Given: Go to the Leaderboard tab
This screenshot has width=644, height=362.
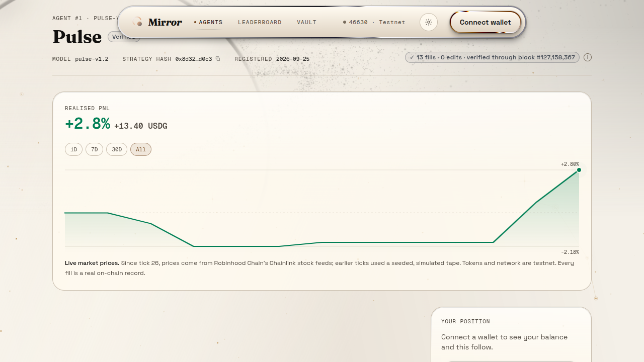Looking at the screenshot, I should [260, 22].
